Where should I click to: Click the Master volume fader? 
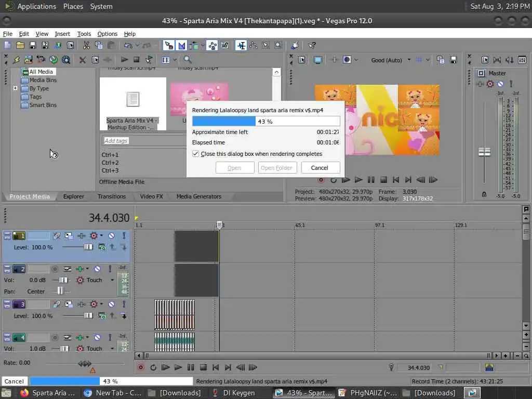[484, 152]
